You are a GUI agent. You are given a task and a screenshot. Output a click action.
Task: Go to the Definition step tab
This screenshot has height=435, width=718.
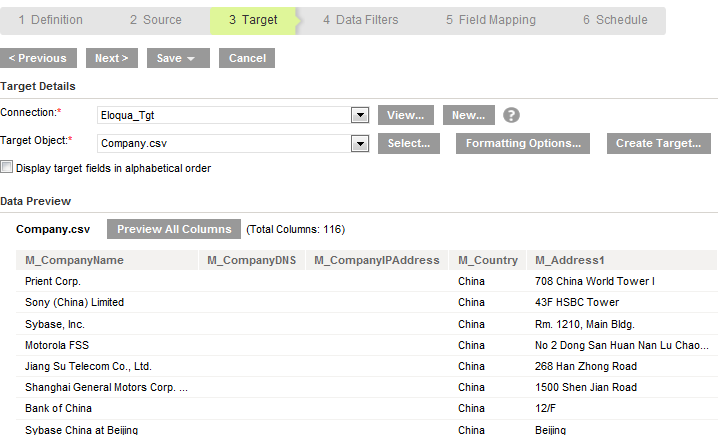(x=51, y=20)
